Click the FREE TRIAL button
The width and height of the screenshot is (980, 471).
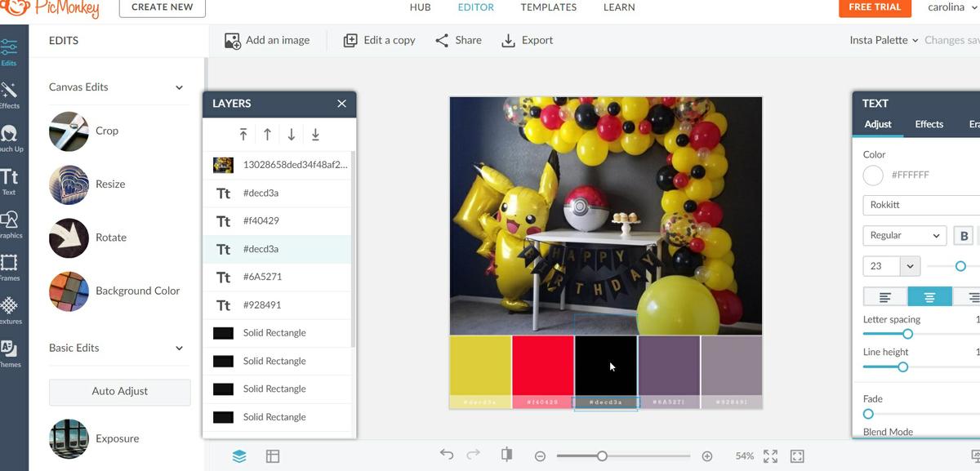[874, 7]
